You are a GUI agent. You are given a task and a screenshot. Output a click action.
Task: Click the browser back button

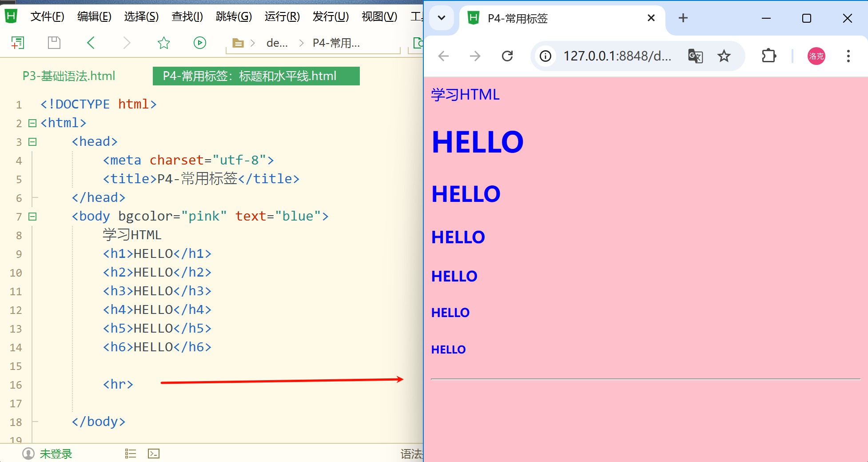pos(443,56)
